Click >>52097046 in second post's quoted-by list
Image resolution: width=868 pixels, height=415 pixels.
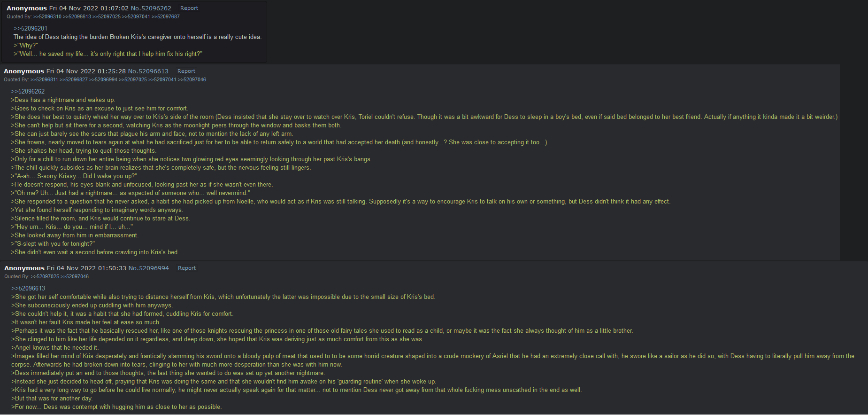tap(192, 79)
